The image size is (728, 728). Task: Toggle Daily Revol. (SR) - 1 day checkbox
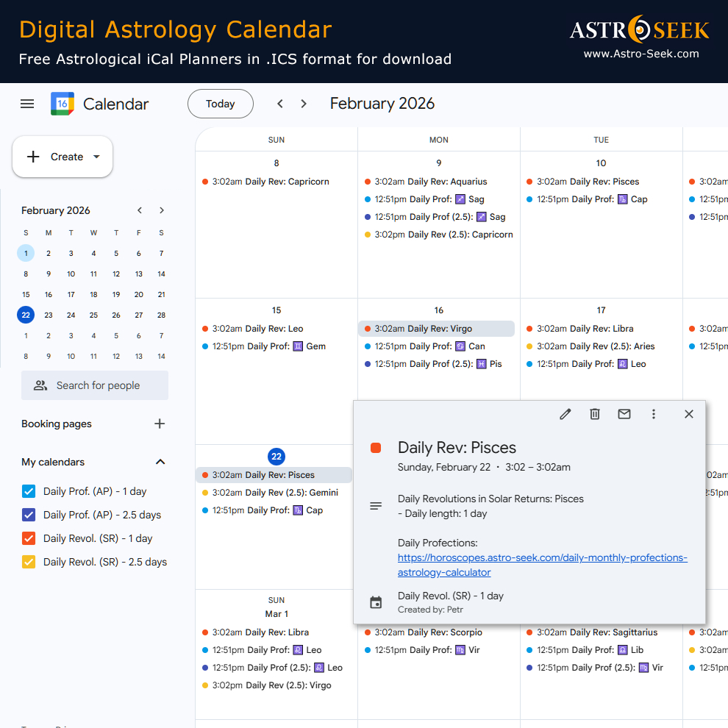tap(29, 538)
